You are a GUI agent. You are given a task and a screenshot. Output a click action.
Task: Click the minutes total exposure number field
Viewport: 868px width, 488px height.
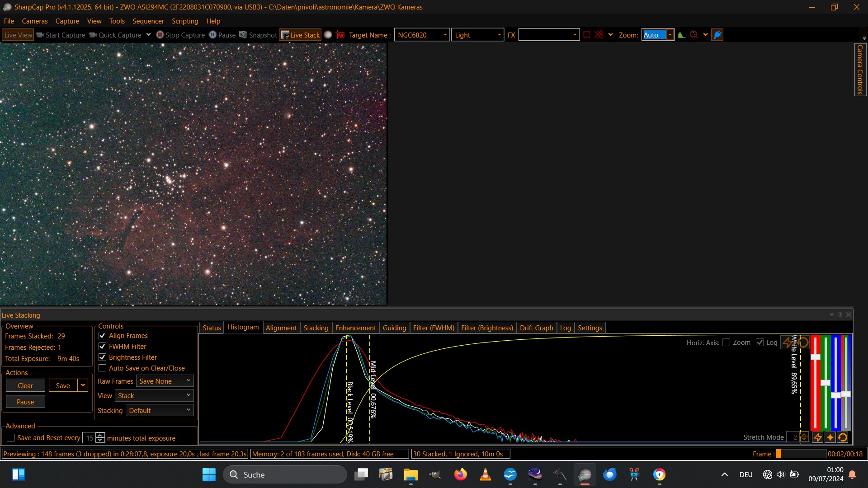point(89,438)
